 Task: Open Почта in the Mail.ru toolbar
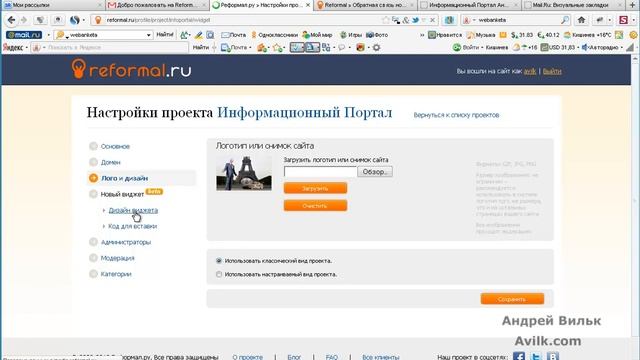pyautogui.click(x=233, y=35)
